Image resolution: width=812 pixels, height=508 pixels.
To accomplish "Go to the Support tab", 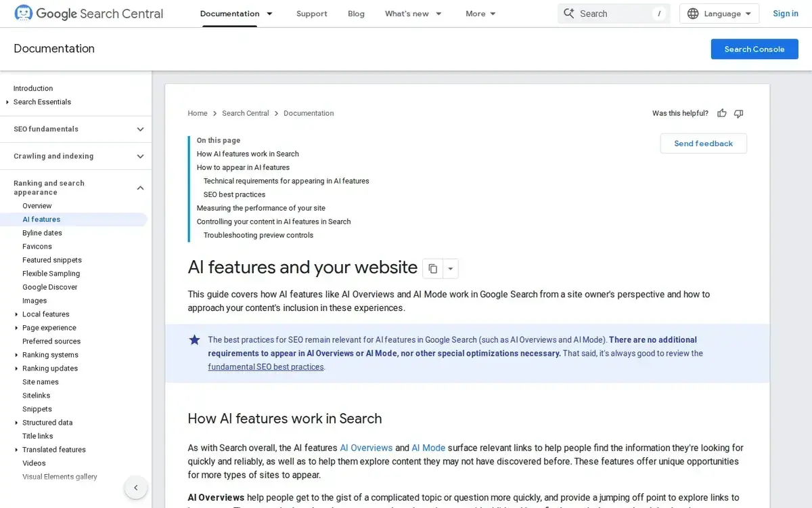I will click(312, 14).
